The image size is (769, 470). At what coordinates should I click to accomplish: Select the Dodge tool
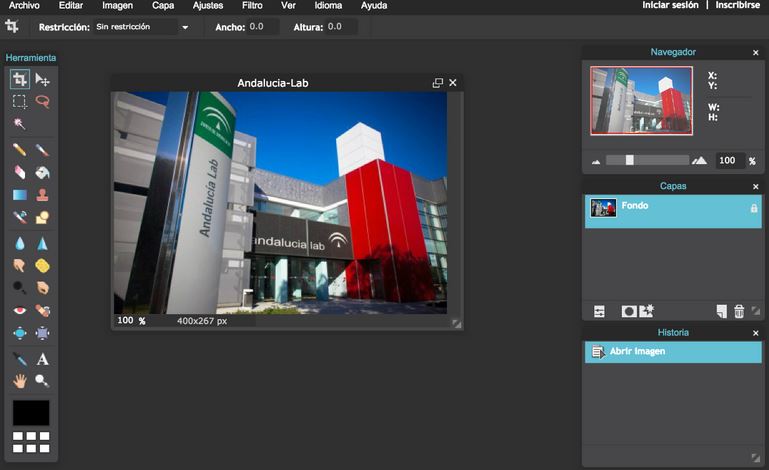(x=20, y=287)
